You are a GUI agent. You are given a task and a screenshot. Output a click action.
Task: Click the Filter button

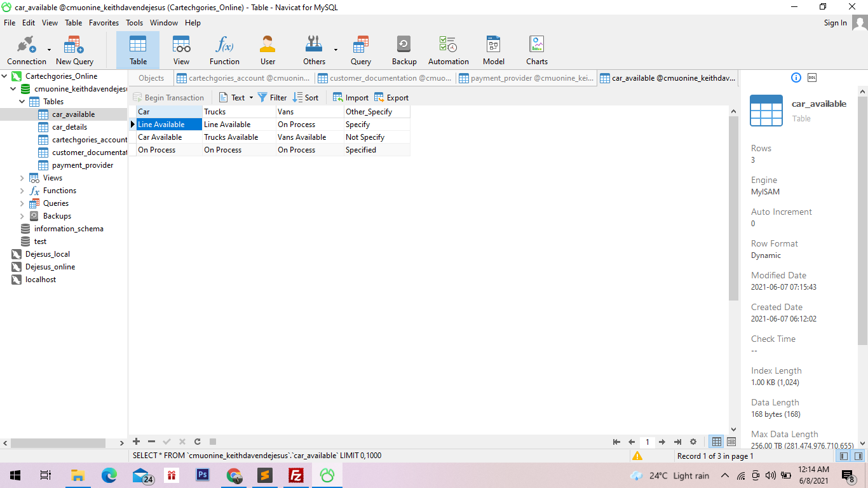tap(272, 98)
